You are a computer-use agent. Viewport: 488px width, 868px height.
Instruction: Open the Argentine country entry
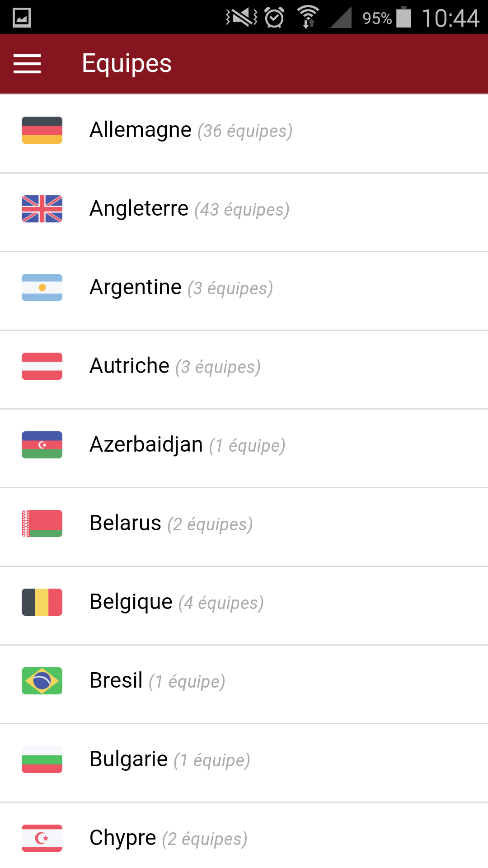tap(244, 291)
